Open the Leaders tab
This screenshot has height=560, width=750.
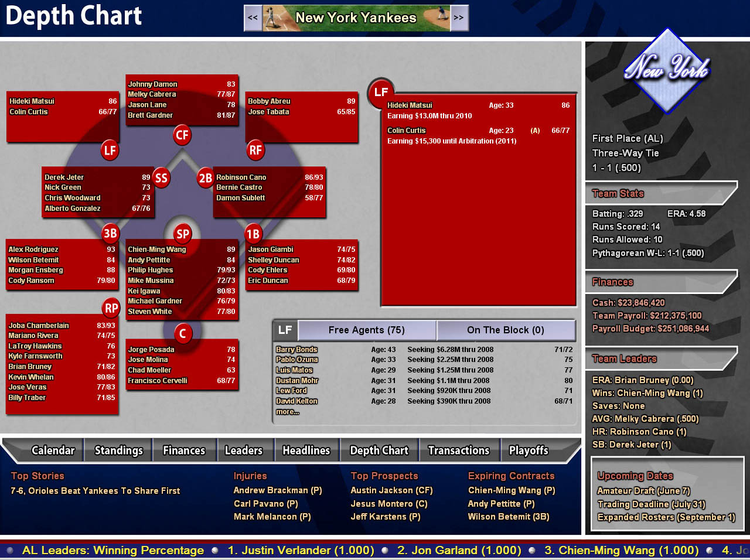(244, 450)
